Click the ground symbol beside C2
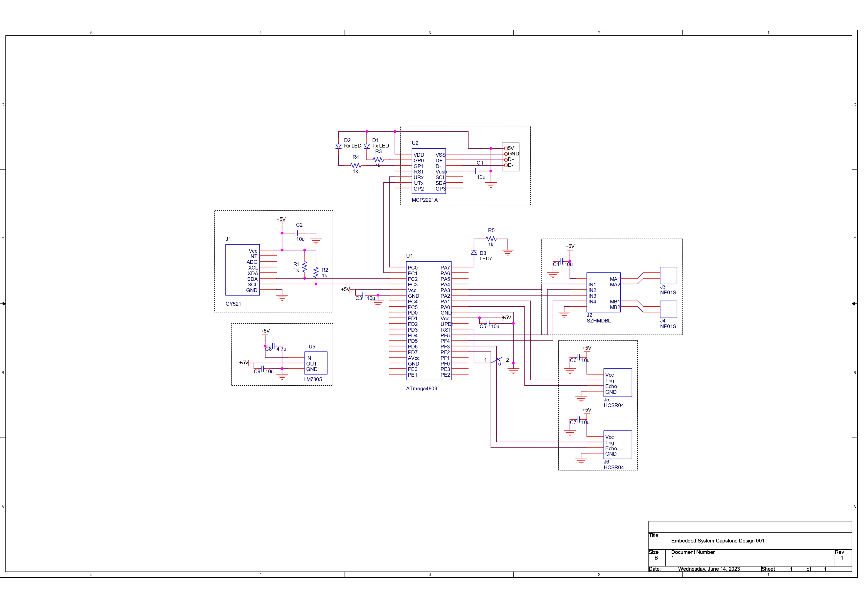Viewport: 868px width, 614px height. click(316, 241)
